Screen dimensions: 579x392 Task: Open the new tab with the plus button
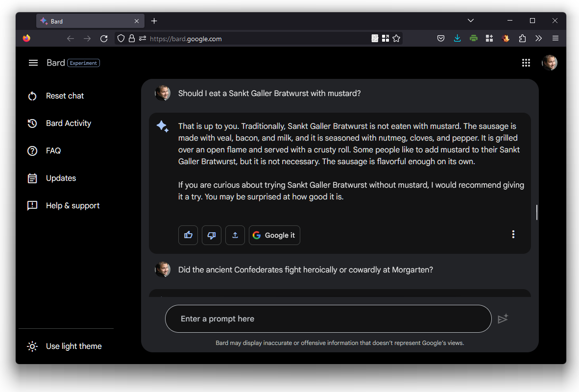click(x=154, y=21)
